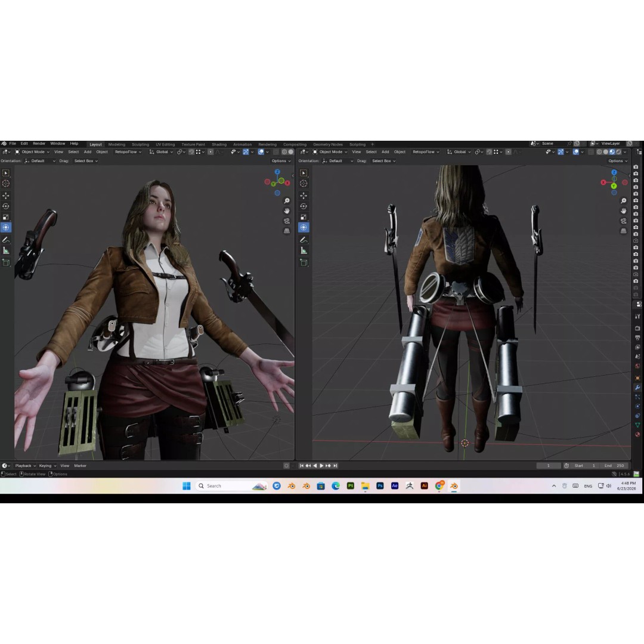
Task: Switch perspective/orthographic grid icon in left viewport
Action: click(287, 231)
